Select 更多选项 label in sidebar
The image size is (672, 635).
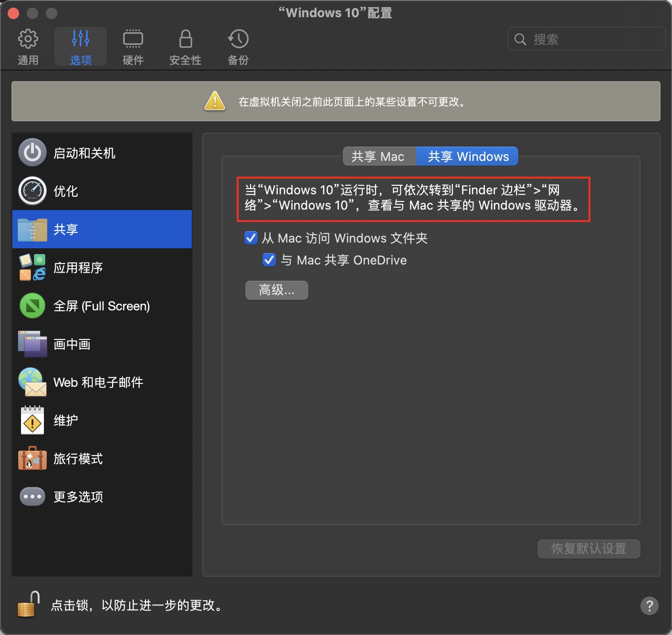point(78,497)
